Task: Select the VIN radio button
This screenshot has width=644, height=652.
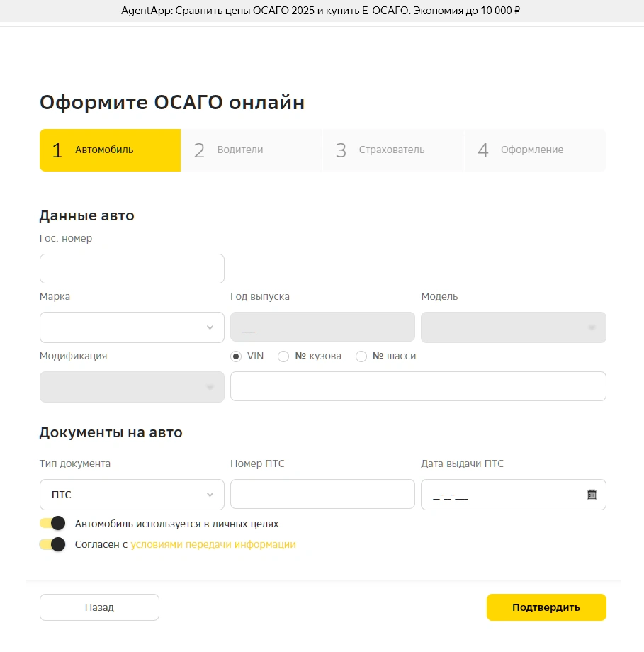Action: click(236, 356)
